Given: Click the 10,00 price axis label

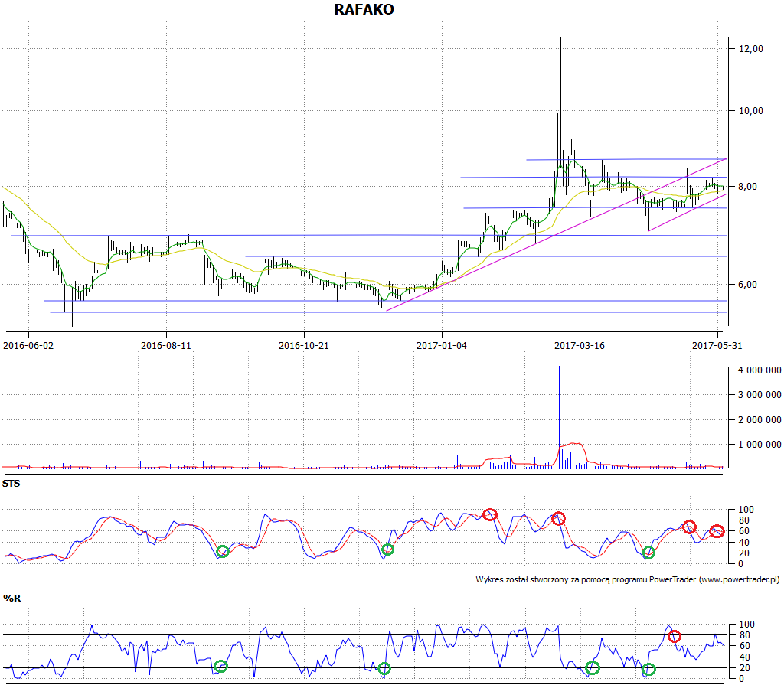Looking at the screenshot, I should tap(751, 110).
